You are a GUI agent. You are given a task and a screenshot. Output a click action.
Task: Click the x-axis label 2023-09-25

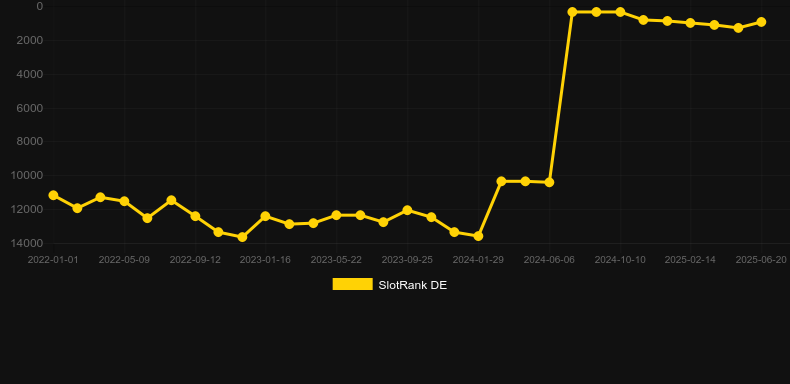407,260
